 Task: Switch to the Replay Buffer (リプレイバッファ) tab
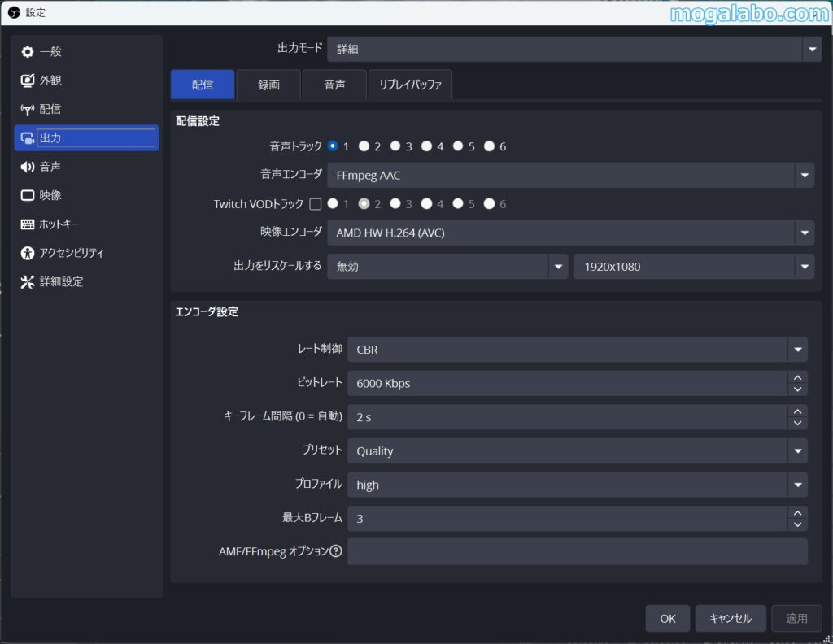410,85
